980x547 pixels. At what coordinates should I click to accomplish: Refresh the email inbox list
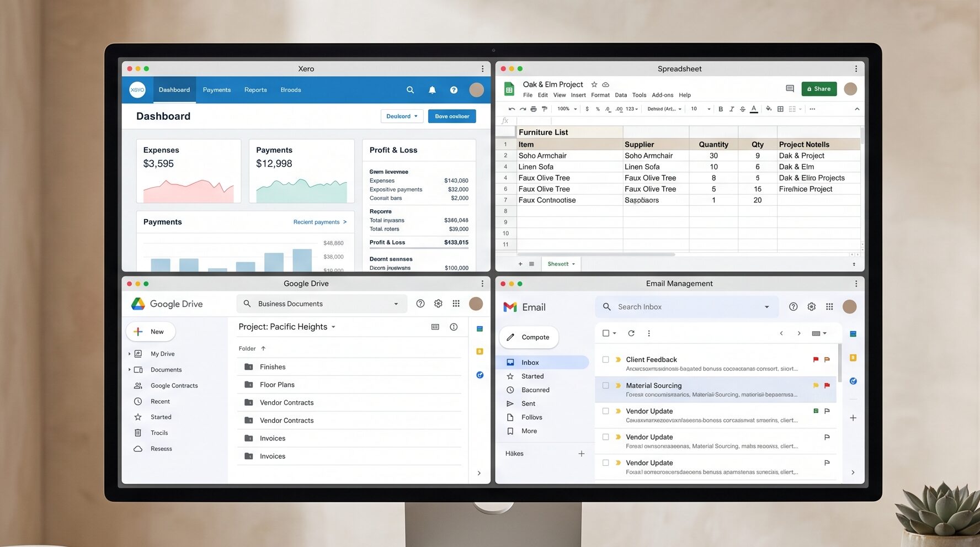click(631, 333)
